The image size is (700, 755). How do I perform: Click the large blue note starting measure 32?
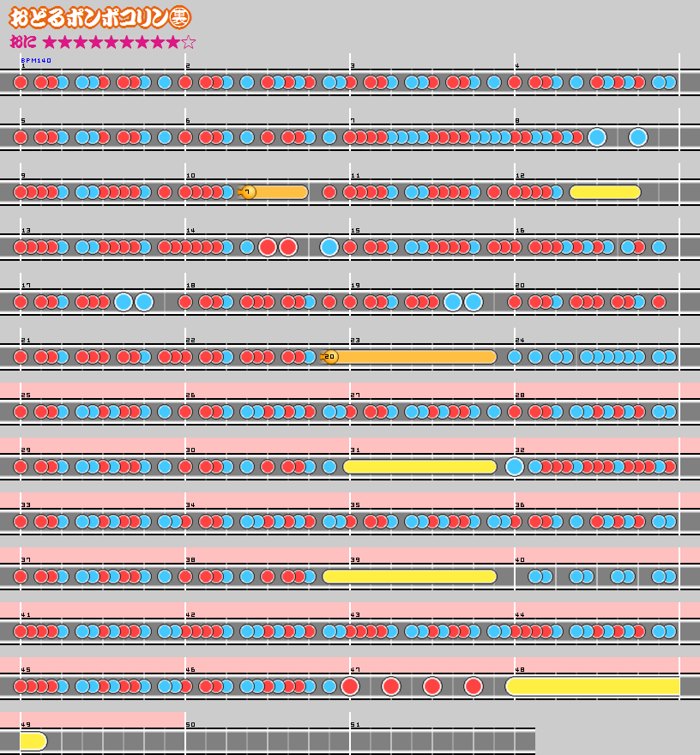pos(515,467)
